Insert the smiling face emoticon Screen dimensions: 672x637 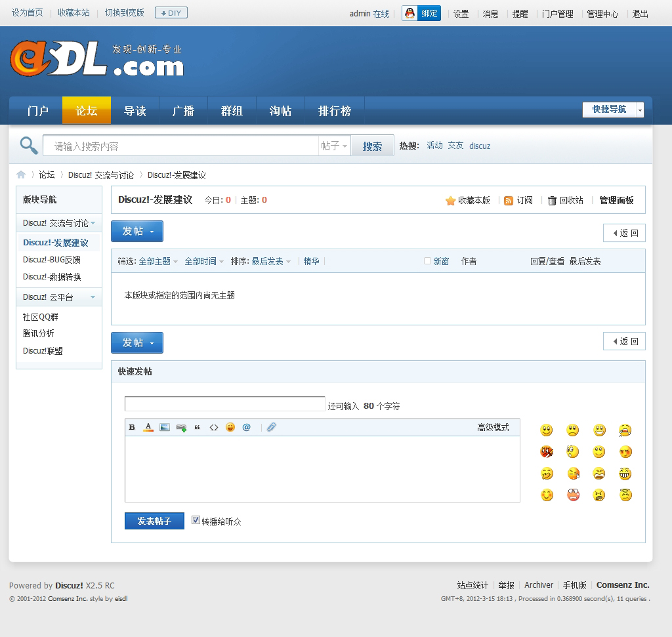click(x=547, y=430)
